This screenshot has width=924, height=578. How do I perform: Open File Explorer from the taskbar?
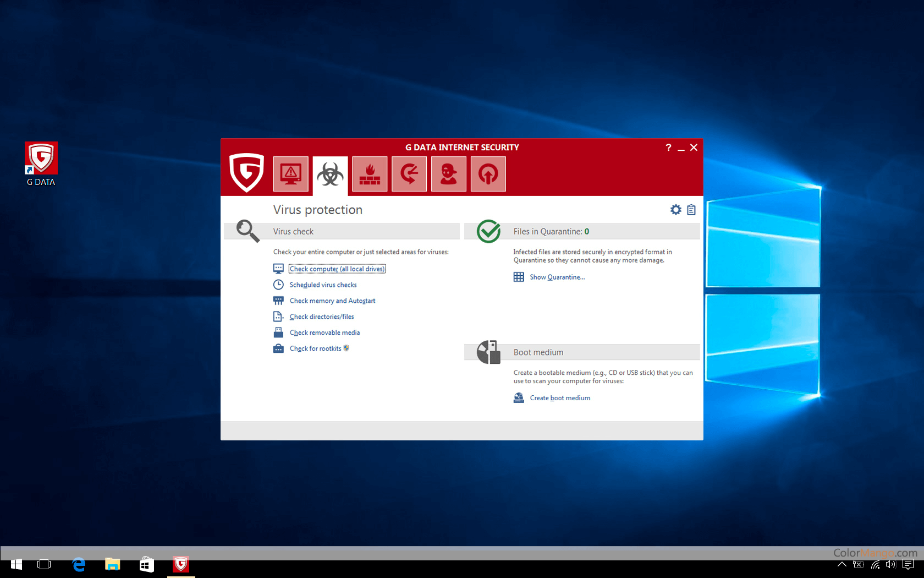tap(113, 564)
